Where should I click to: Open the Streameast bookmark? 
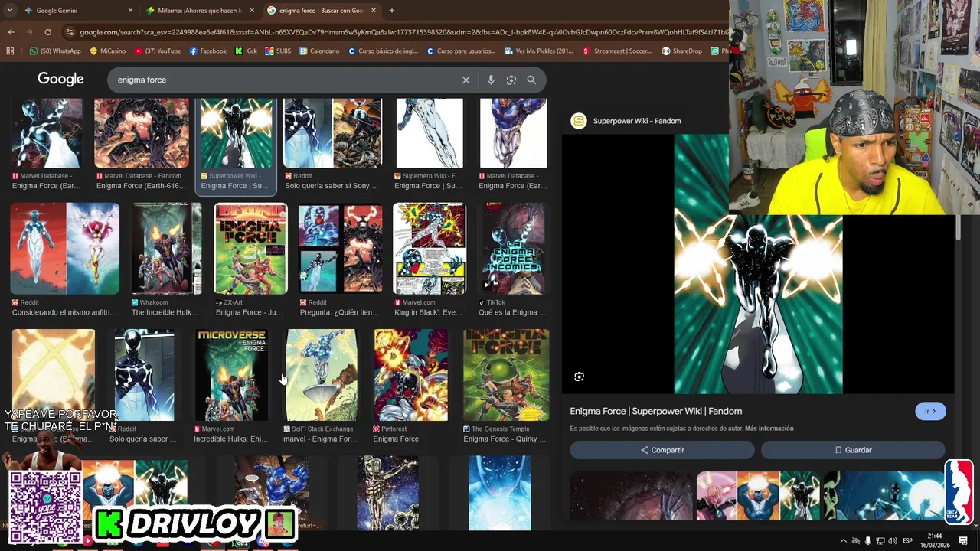(618, 51)
